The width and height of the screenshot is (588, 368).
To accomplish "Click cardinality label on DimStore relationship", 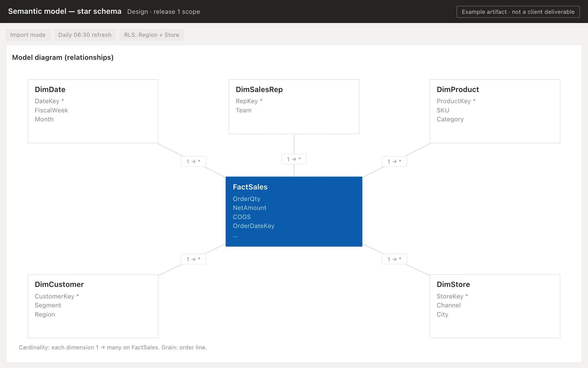I will [x=394, y=259].
